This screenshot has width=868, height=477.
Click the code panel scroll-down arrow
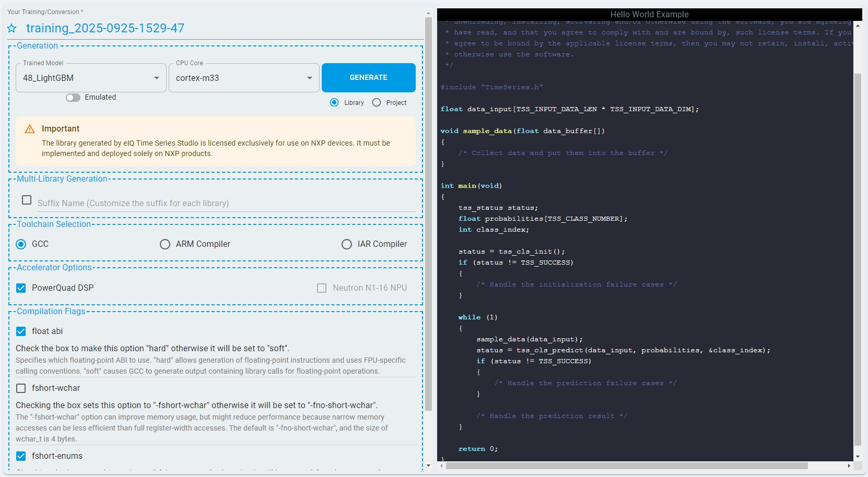point(858,457)
